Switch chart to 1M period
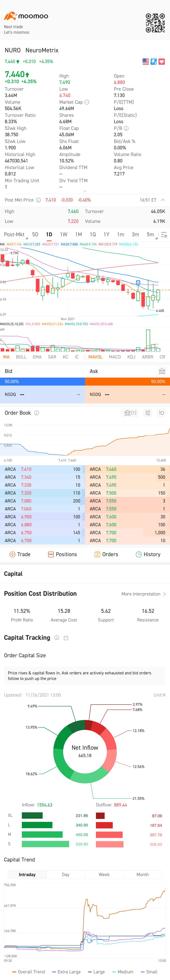Screen dimensions: 170x980 pos(79,235)
